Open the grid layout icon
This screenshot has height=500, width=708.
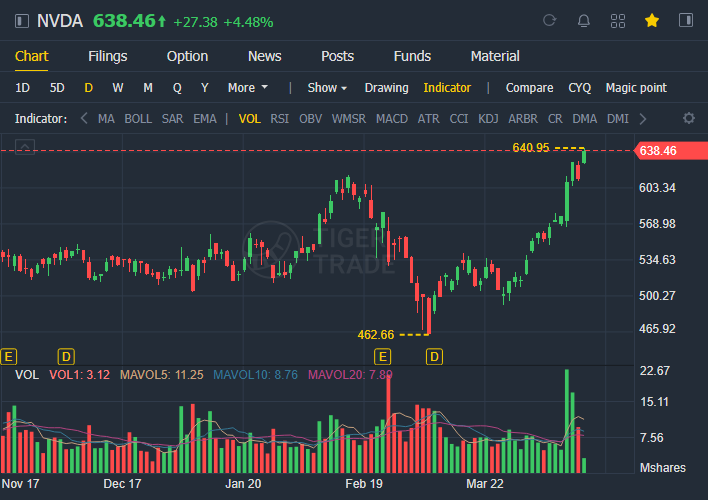coord(618,21)
